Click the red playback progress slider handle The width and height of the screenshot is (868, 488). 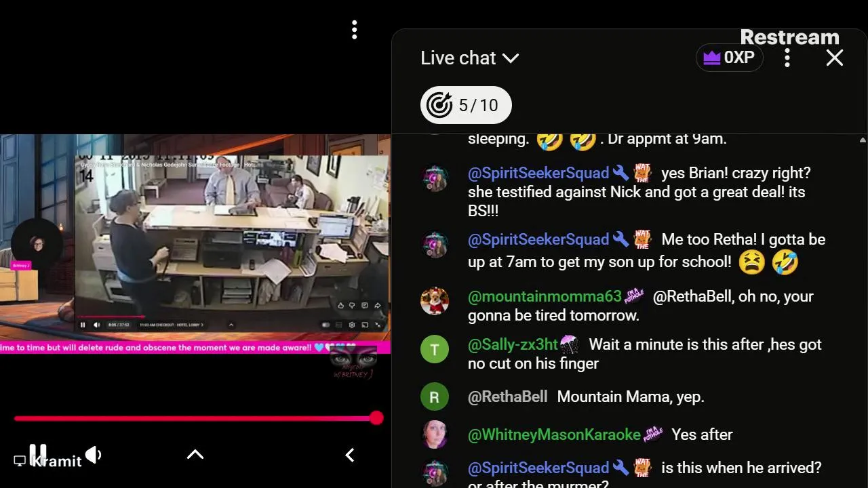coord(376,418)
